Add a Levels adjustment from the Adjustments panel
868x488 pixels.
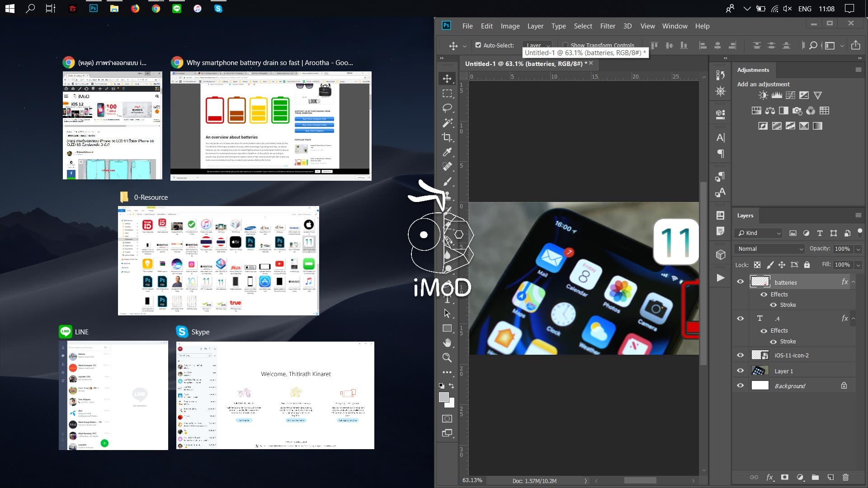click(x=776, y=95)
